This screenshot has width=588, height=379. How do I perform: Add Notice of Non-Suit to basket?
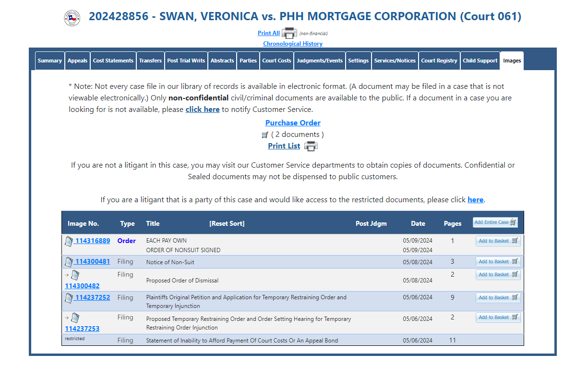click(498, 262)
